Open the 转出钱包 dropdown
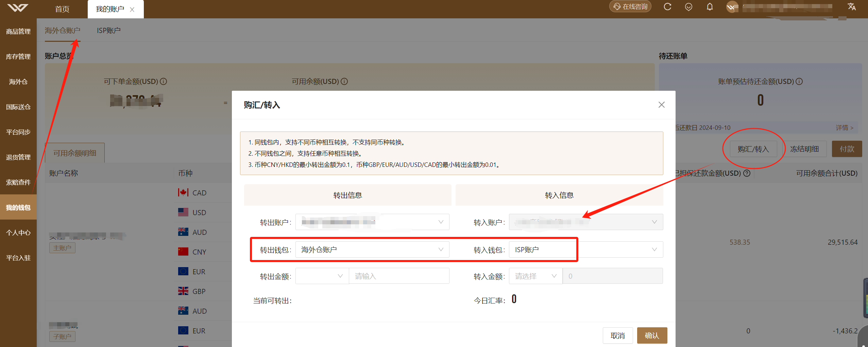Screen dimensions: 868x347 [x=372, y=249]
